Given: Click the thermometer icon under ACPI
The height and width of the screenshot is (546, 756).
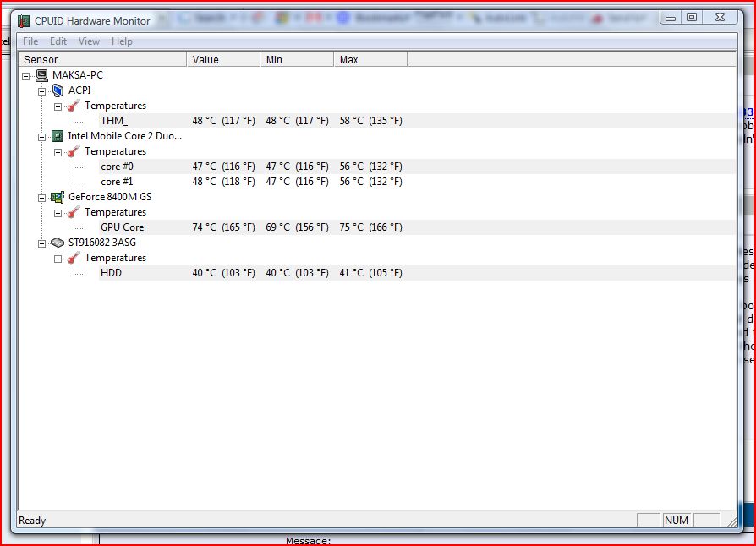Looking at the screenshot, I should [74, 106].
